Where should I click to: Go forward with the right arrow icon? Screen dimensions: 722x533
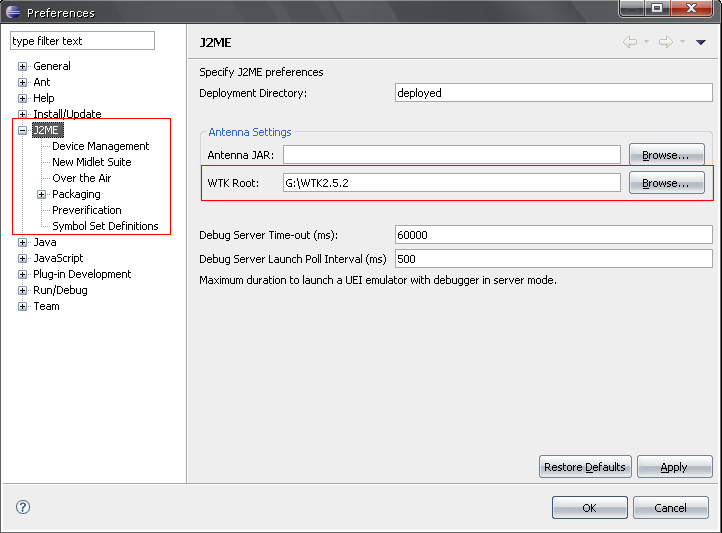click(665, 42)
